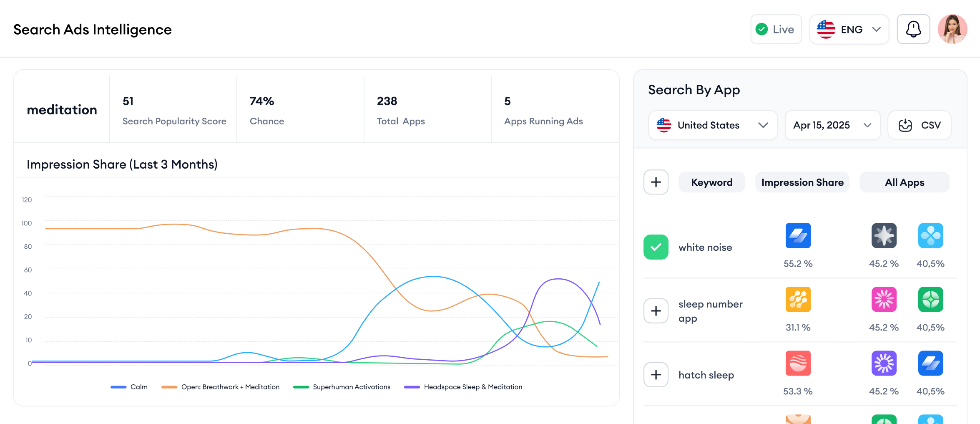
Task: Open the ENG language dropdown
Action: click(849, 29)
